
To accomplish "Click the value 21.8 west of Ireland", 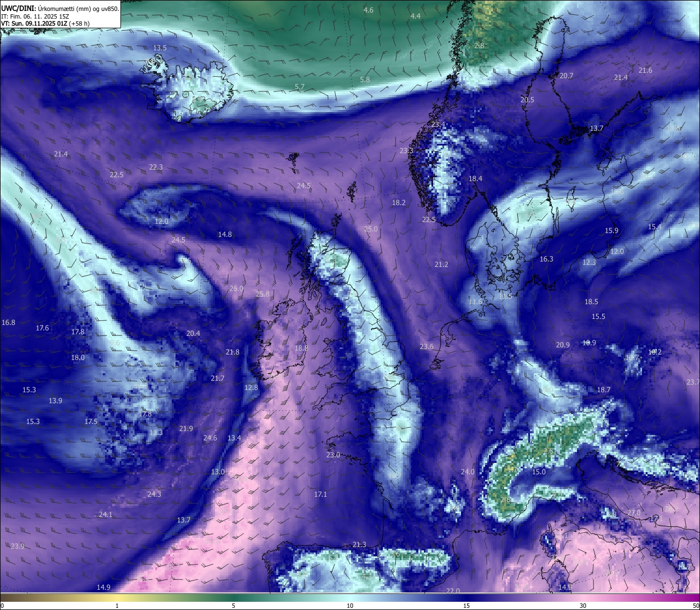I will point(232,352).
